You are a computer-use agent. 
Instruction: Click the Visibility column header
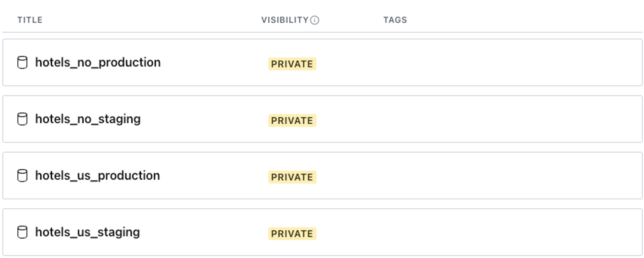click(285, 20)
